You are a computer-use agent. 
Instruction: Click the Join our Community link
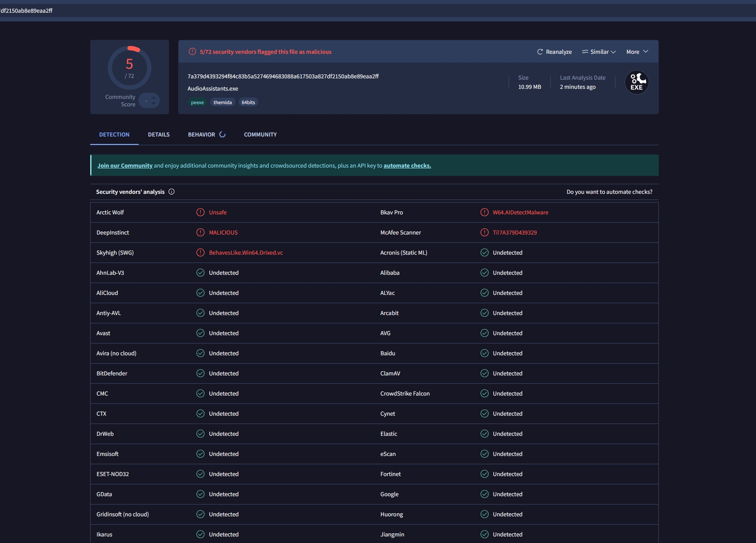pos(125,165)
